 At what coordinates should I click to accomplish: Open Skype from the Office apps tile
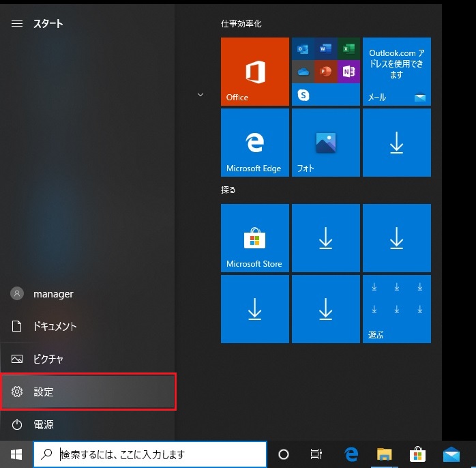click(x=303, y=95)
